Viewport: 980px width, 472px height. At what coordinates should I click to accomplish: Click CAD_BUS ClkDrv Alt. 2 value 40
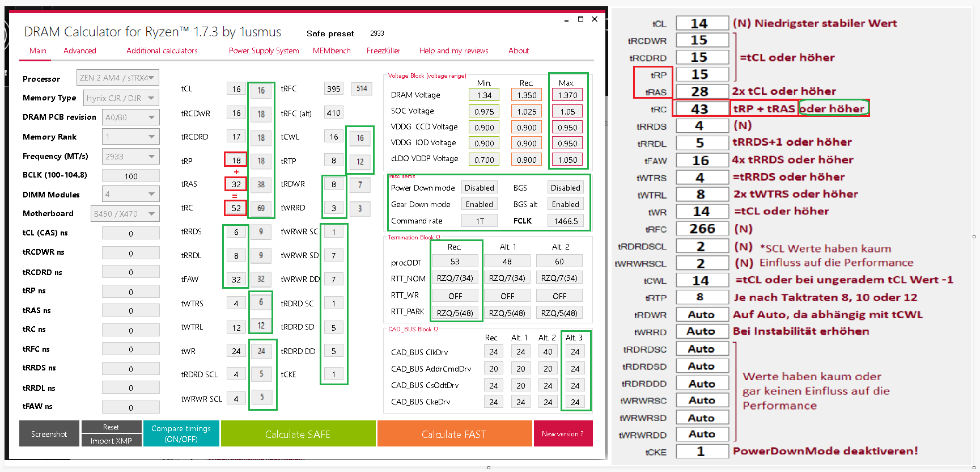pos(548,352)
